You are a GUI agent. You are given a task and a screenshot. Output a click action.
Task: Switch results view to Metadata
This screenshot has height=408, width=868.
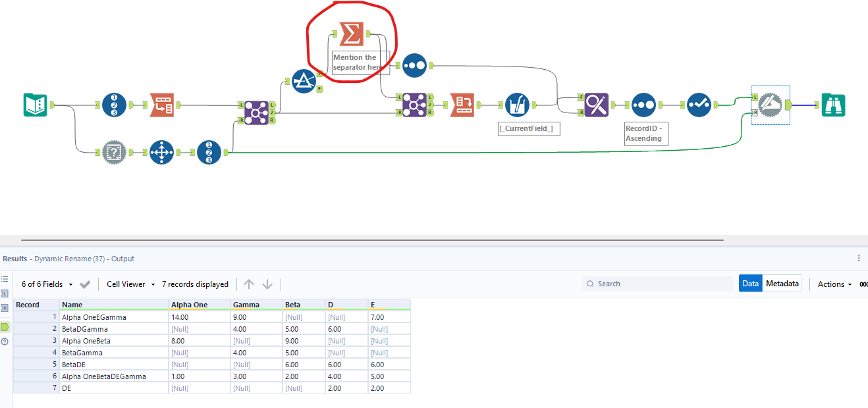click(x=782, y=284)
